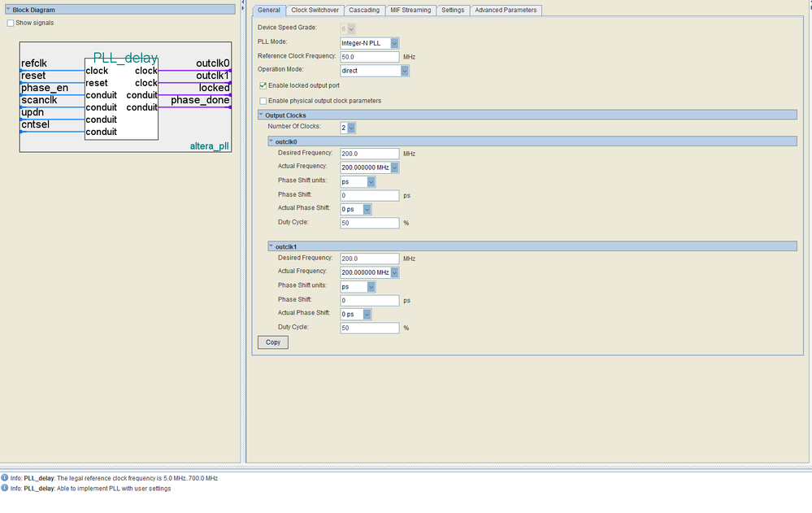Open the Number Of Clocks dropdown
Screen dimensions: 812x513
[351, 128]
